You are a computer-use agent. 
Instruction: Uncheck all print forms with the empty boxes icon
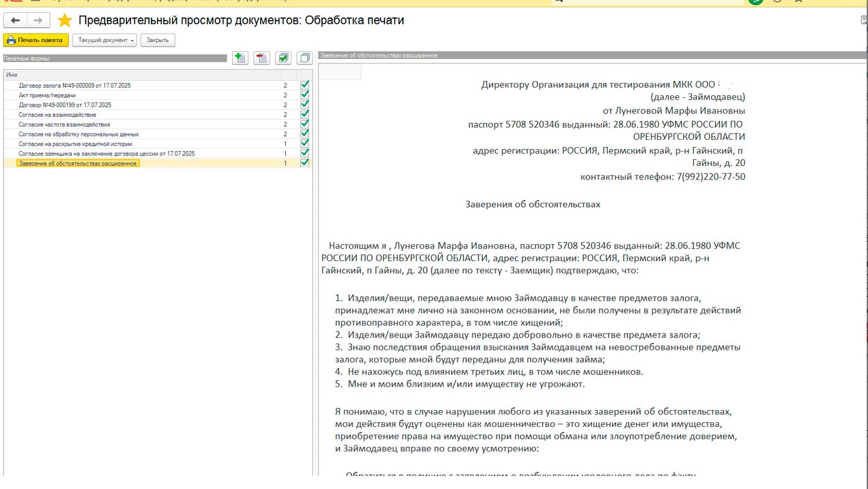pyautogui.click(x=305, y=58)
